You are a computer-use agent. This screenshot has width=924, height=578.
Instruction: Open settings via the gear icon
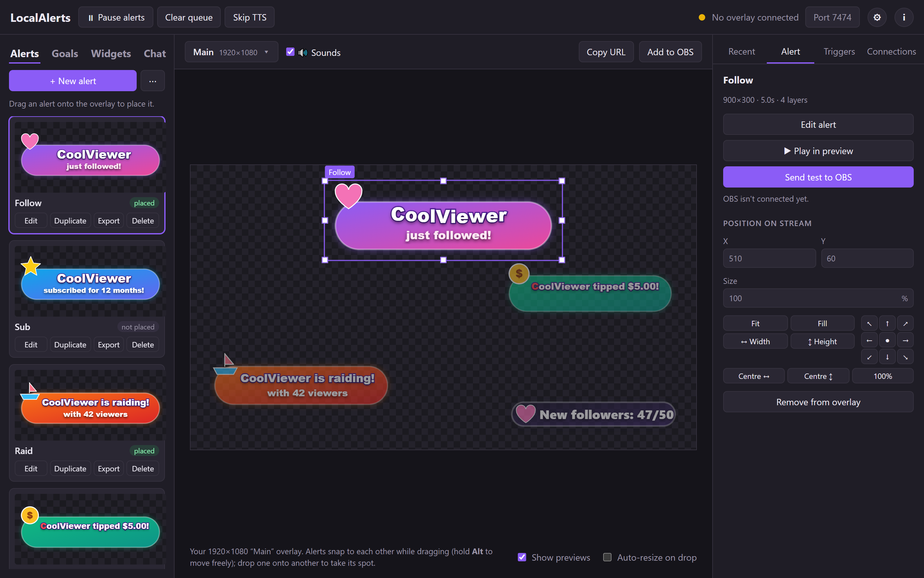click(x=877, y=17)
